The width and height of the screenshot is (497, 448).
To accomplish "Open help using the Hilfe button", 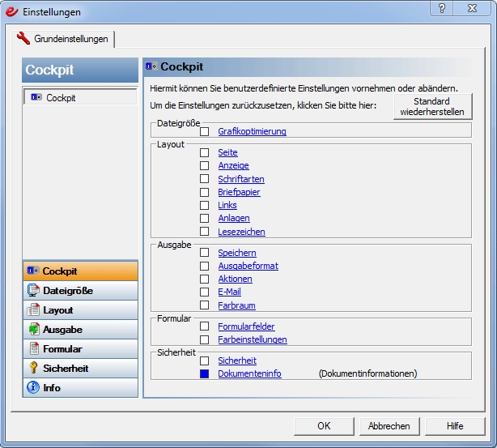I will click(455, 425).
